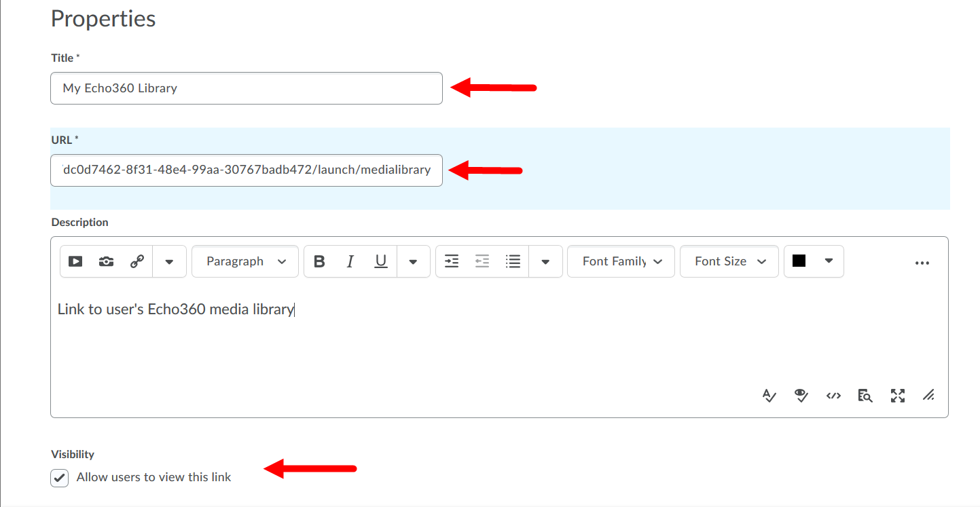Click the Visibility label
Screen dimensions: 980x507
click(x=73, y=454)
